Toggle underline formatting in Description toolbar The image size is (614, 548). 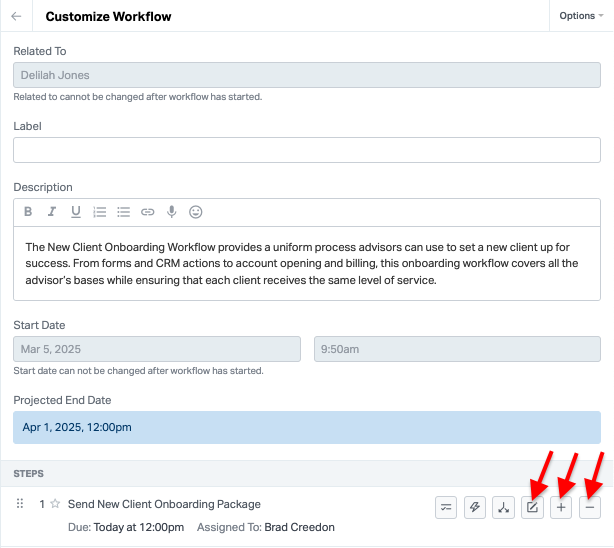pos(75,212)
